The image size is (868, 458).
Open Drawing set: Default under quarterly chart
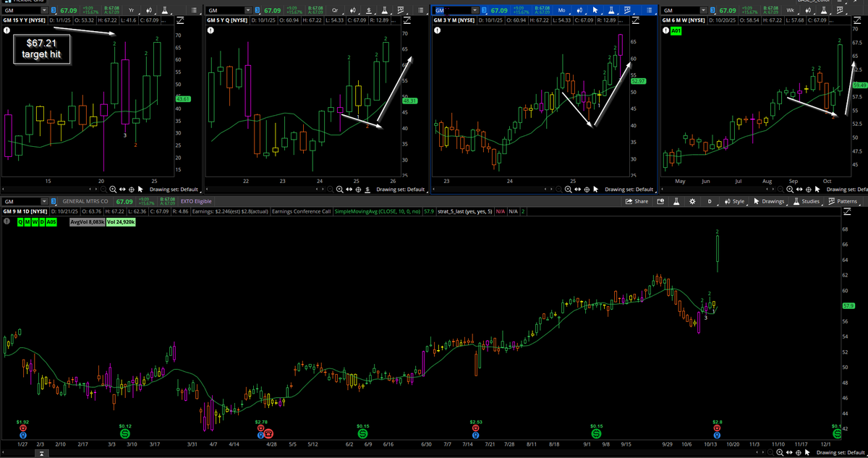click(x=400, y=189)
